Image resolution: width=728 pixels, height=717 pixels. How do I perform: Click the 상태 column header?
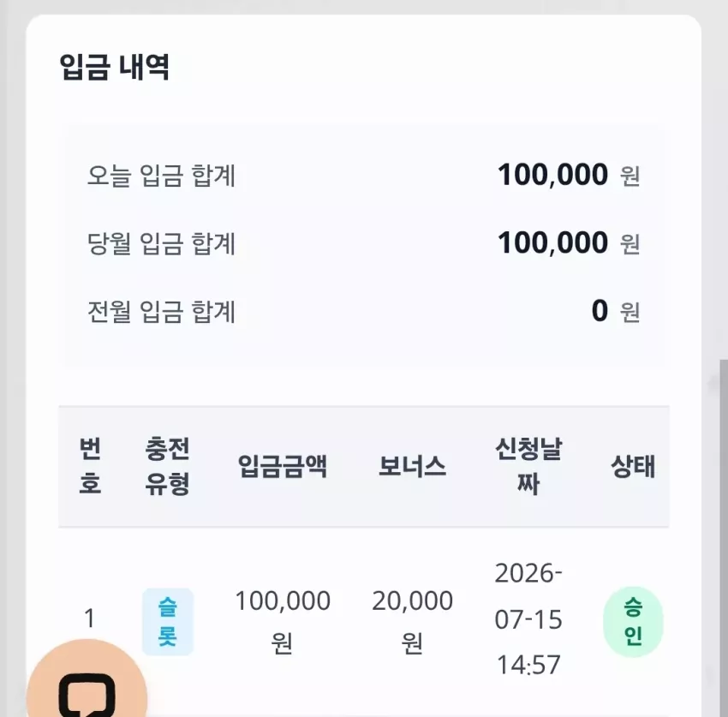click(x=633, y=466)
